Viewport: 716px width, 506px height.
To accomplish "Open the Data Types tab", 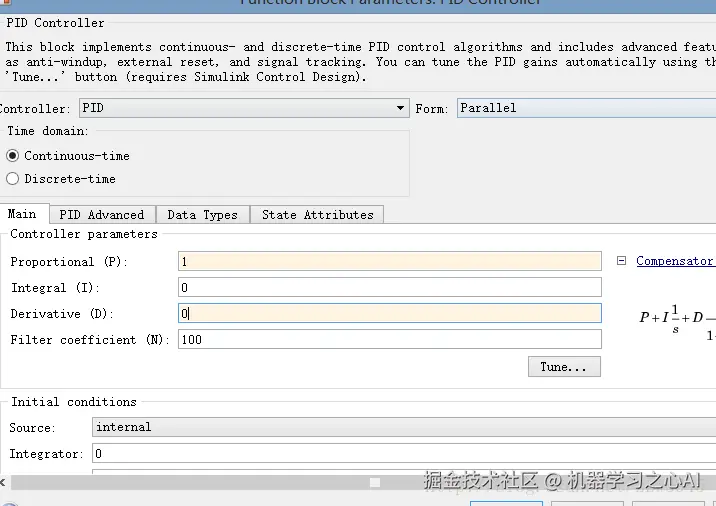I will point(203,215).
